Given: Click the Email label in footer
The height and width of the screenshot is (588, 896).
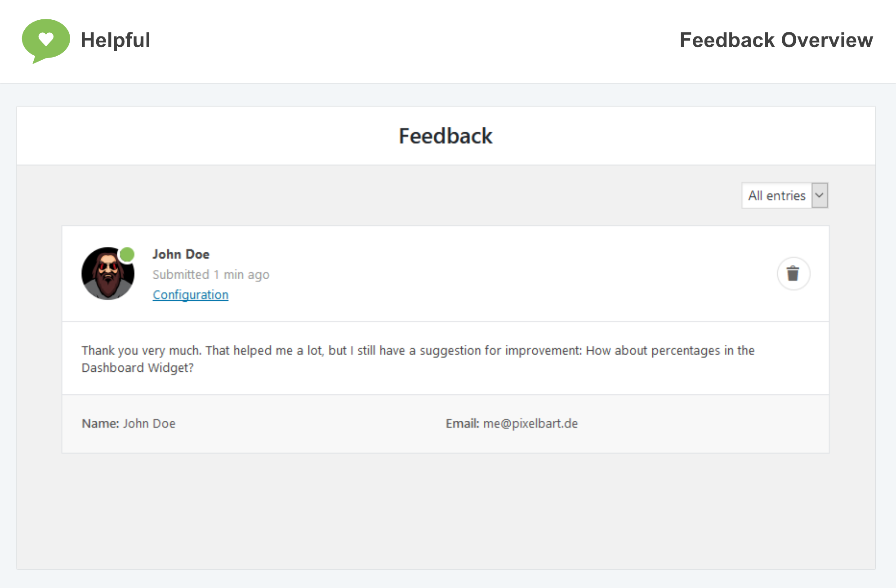Looking at the screenshot, I should click(462, 423).
